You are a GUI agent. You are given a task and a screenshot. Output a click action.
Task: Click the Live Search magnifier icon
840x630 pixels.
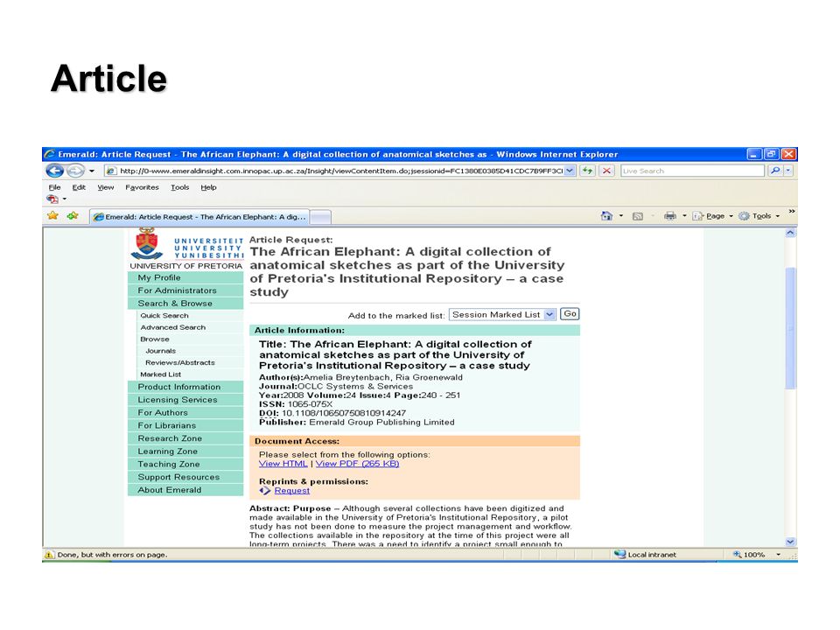click(x=774, y=171)
